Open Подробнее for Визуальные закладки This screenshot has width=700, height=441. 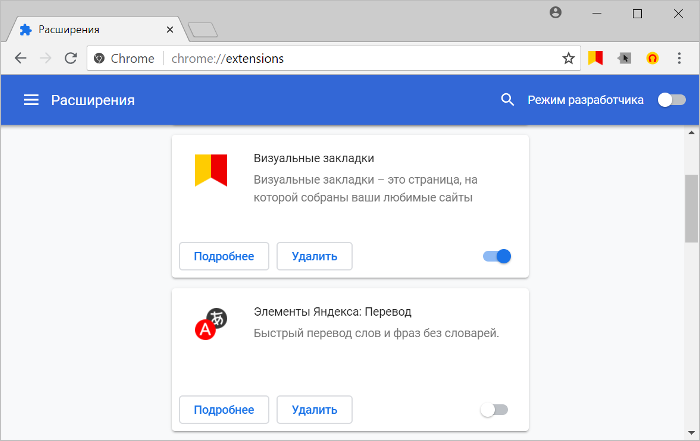pyautogui.click(x=224, y=256)
